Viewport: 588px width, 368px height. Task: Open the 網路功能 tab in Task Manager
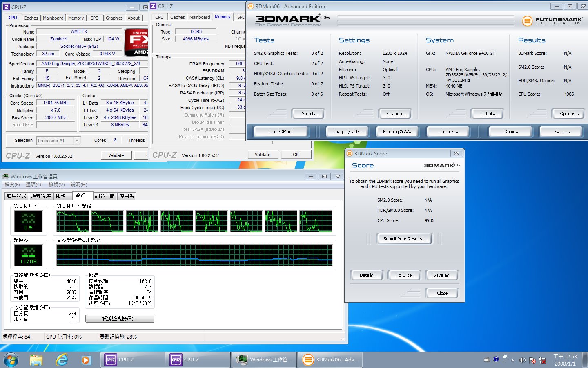point(105,196)
